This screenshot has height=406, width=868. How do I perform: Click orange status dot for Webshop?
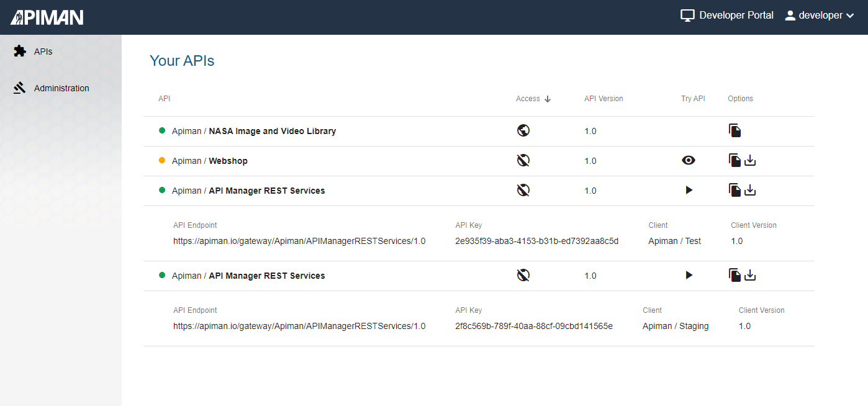[162, 160]
